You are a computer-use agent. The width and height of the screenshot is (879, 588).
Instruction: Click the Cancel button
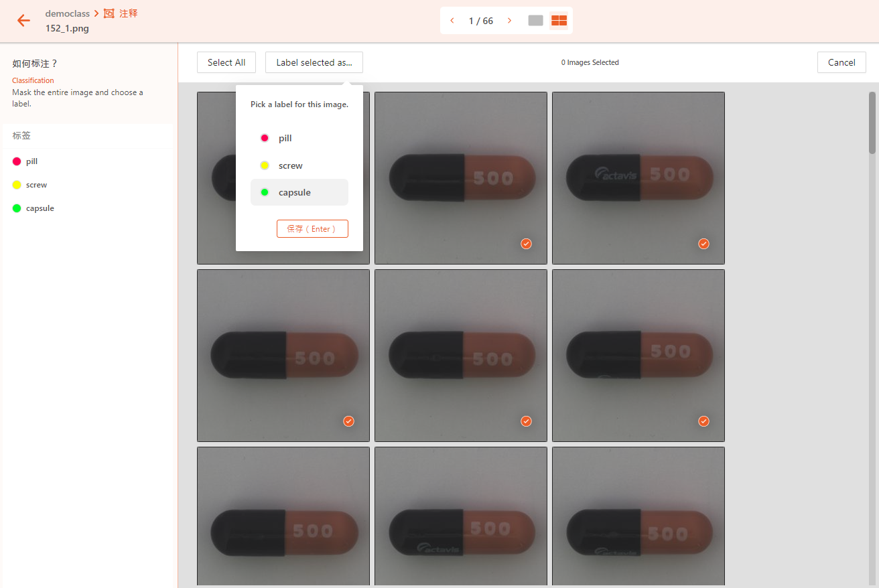pos(841,62)
